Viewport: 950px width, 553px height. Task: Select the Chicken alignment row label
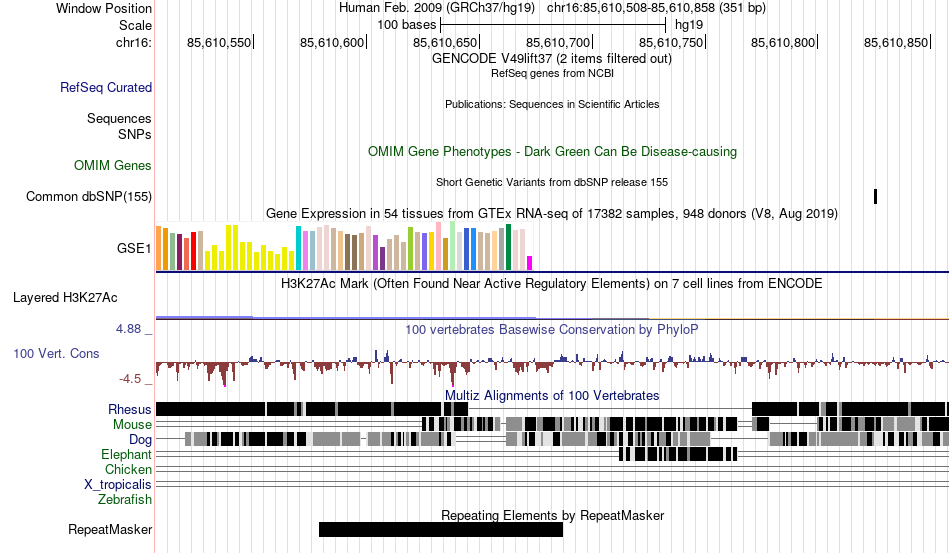click(128, 469)
